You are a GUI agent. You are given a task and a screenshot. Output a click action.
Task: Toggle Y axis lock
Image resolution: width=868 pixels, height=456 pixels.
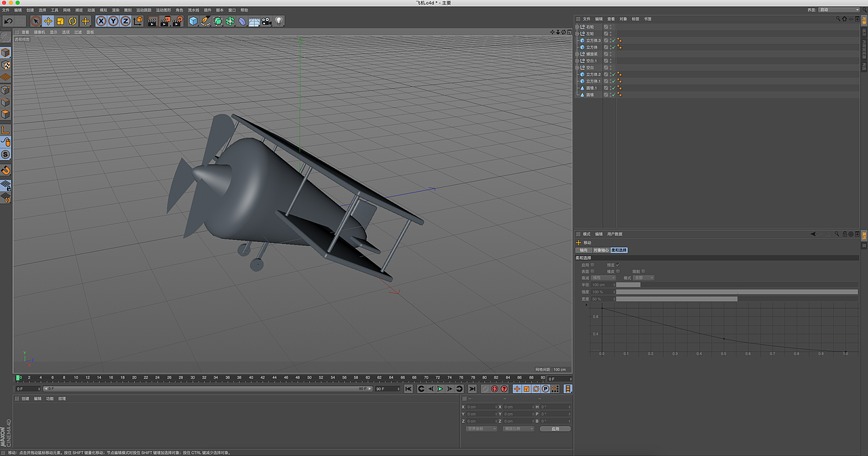click(x=113, y=21)
